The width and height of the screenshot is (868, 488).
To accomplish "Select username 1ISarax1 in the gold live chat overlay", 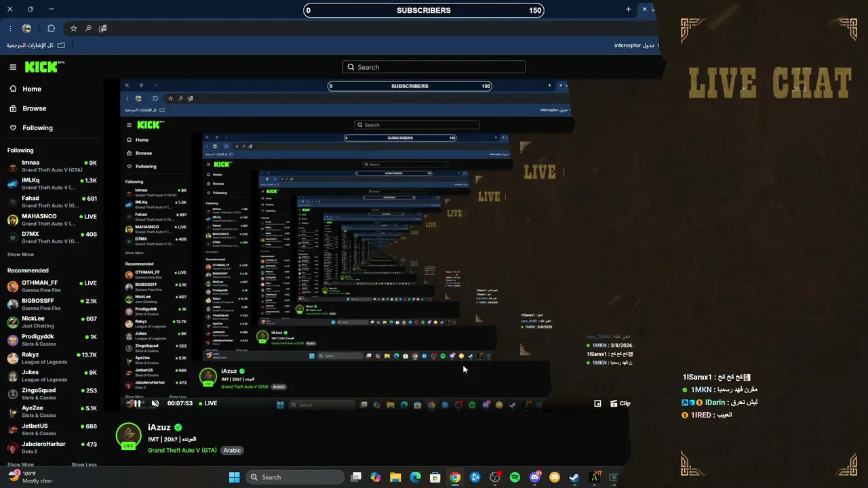I will coord(697,378).
